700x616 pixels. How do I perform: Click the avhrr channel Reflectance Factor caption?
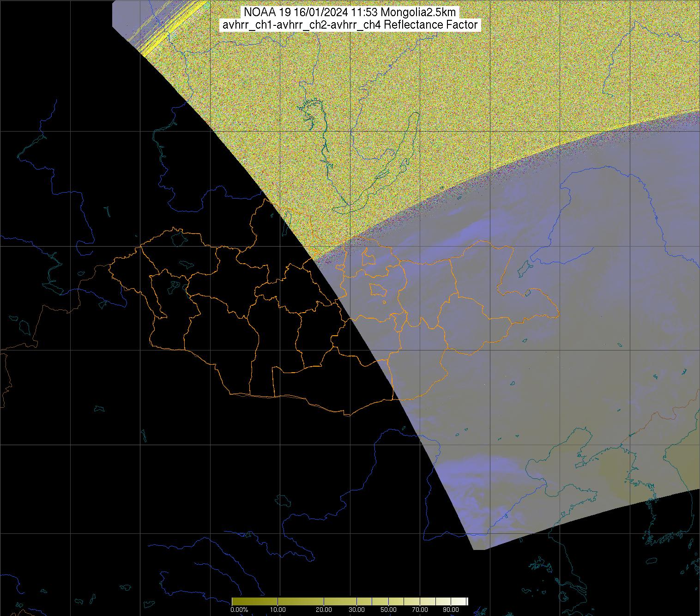coord(350,25)
